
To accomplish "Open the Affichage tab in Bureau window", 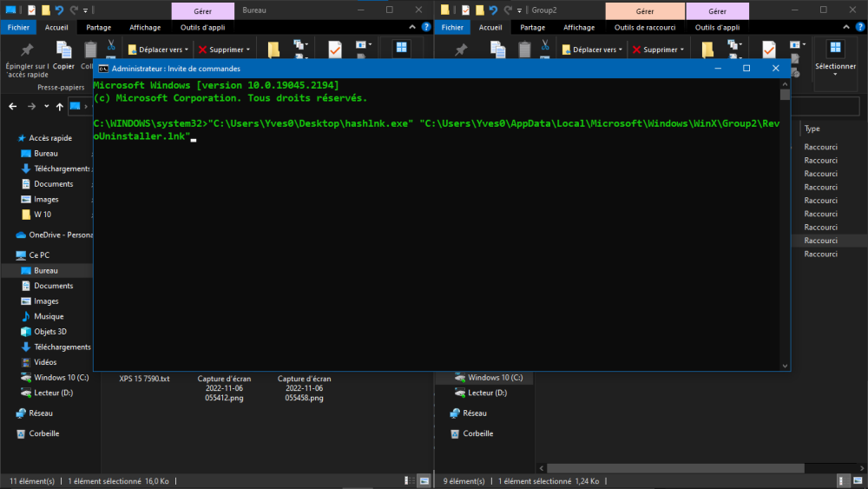I will pos(145,28).
